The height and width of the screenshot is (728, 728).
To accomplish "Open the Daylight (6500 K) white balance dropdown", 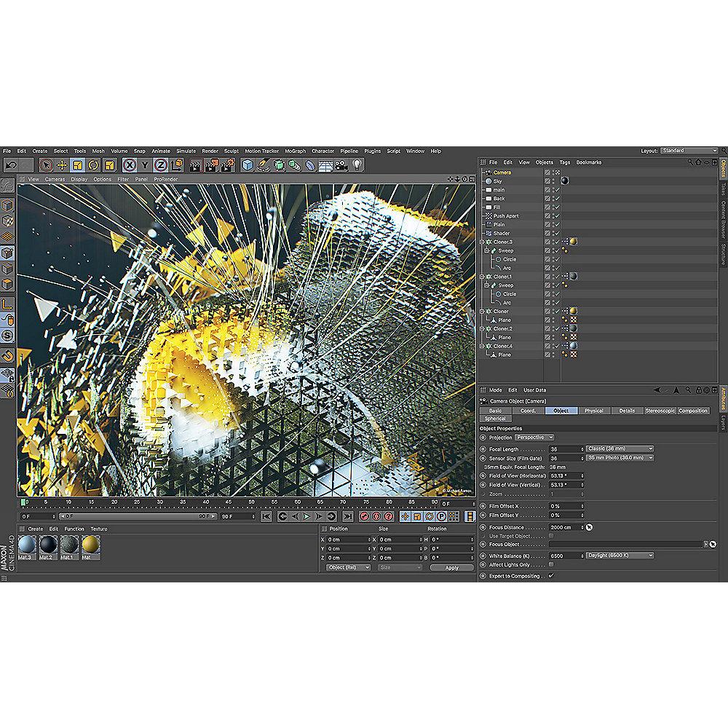I will click(620, 555).
